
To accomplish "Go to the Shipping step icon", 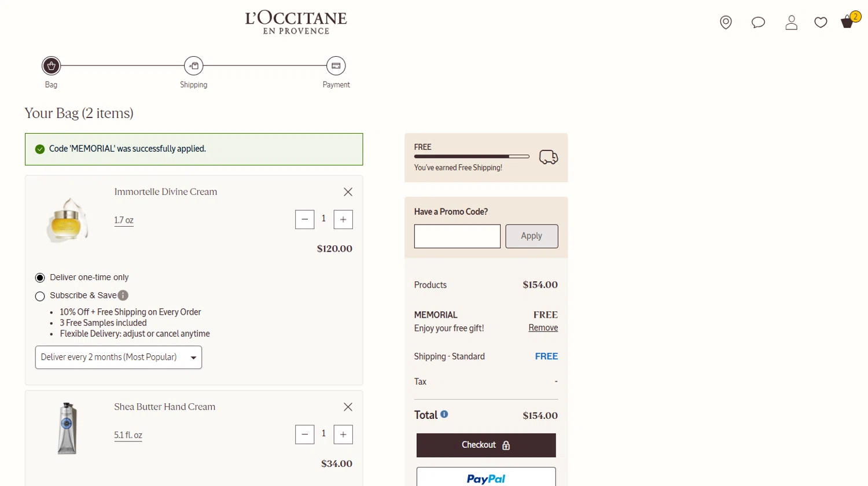I will (x=193, y=66).
